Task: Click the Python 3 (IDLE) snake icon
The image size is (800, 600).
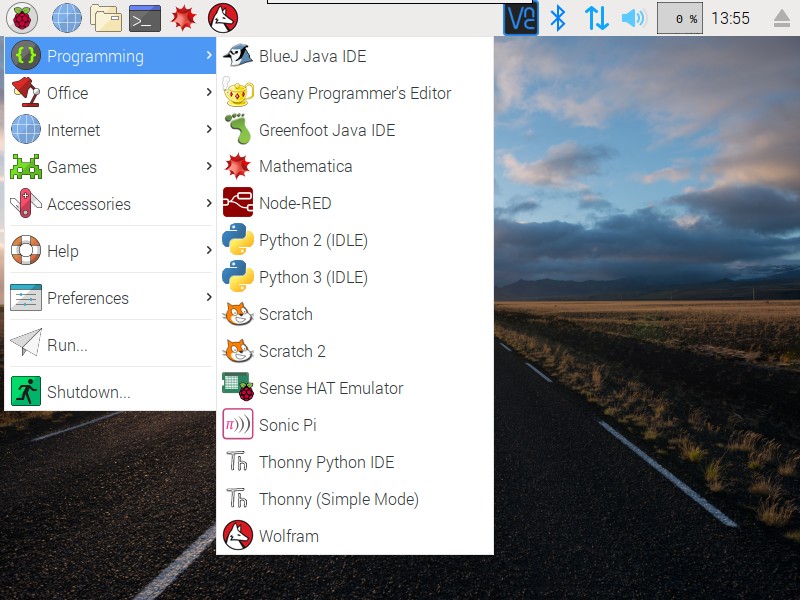Action: click(238, 277)
